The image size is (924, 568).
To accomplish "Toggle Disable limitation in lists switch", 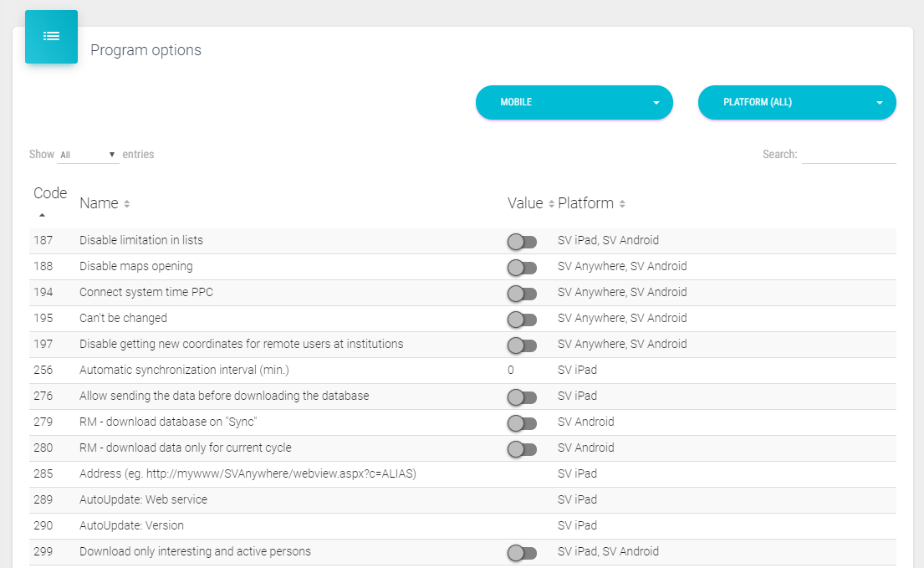I will [x=521, y=242].
